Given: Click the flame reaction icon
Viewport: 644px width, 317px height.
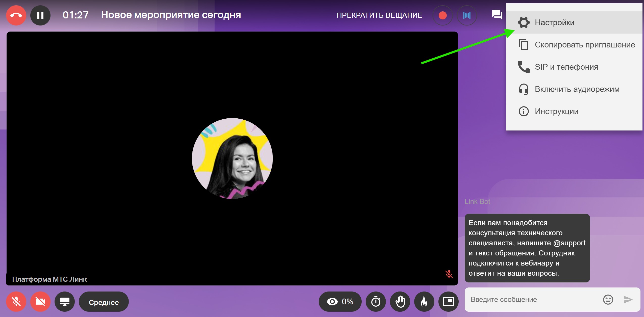Looking at the screenshot, I should click(424, 302).
